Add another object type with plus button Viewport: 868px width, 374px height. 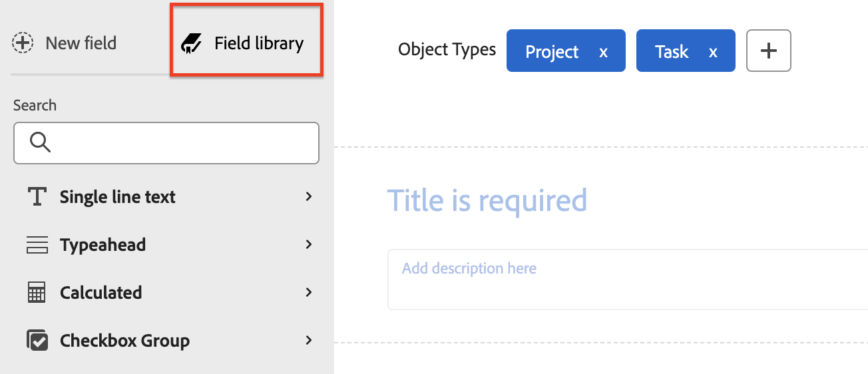tap(768, 51)
